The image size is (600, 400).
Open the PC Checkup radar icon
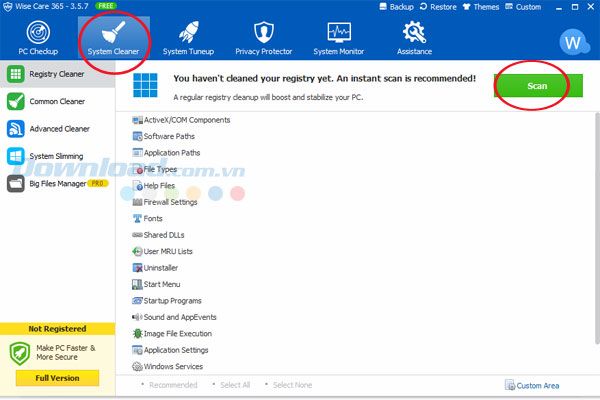pyautogui.click(x=38, y=32)
